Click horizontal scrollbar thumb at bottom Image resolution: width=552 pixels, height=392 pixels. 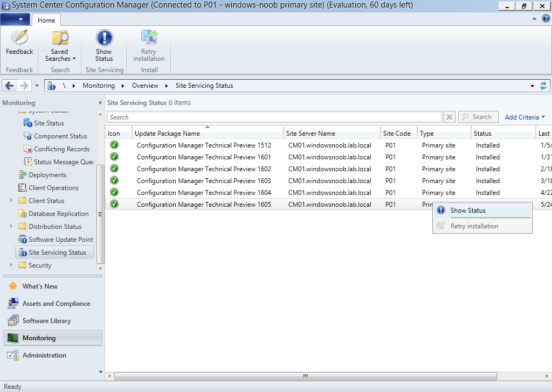tap(305, 376)
